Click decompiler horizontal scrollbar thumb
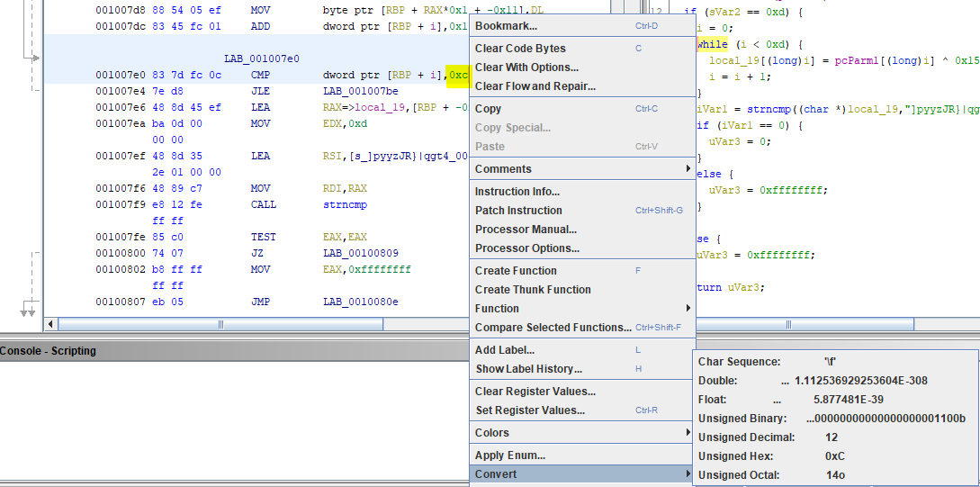 tap(805, 324)
